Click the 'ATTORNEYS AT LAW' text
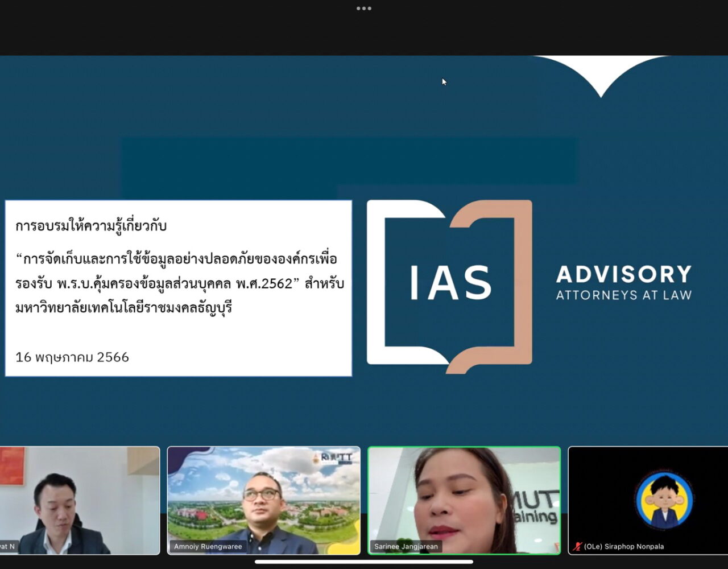This screenshot has width=728, height=569. point(624,295)
